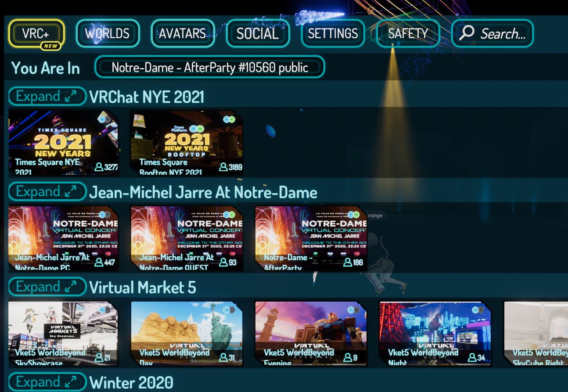568x392 pixels.
Task: Click the NEW badge under VRC+
Action: click(x=50, y=46)
